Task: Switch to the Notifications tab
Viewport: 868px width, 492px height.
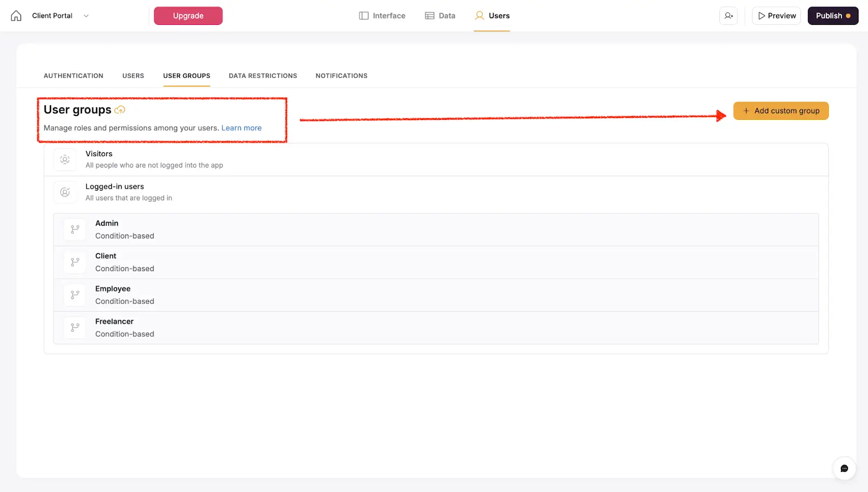Action: (x=341, y=75)
